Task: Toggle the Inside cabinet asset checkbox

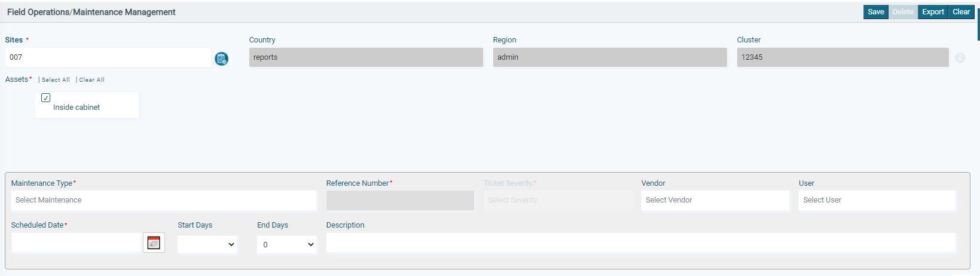Action: click(x=45, y=97)
